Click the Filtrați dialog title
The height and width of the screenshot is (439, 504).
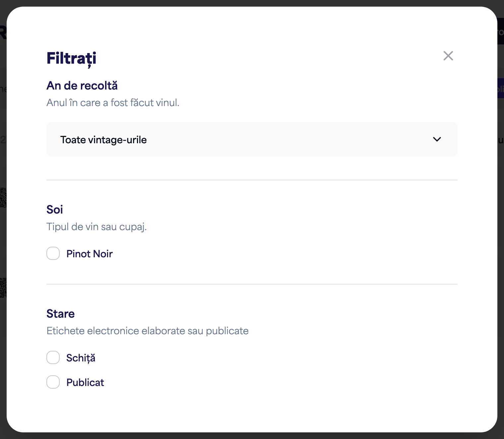(71, 59)
